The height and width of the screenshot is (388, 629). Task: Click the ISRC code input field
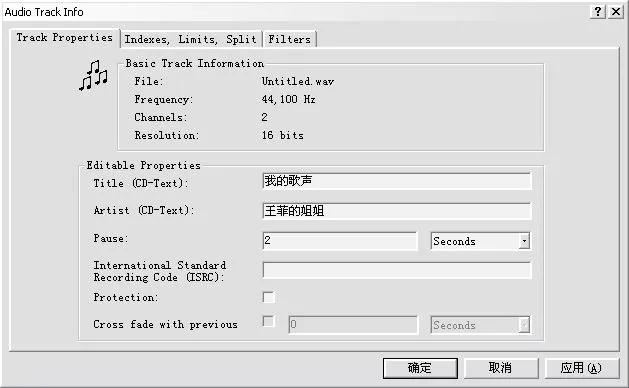(397, 270)
